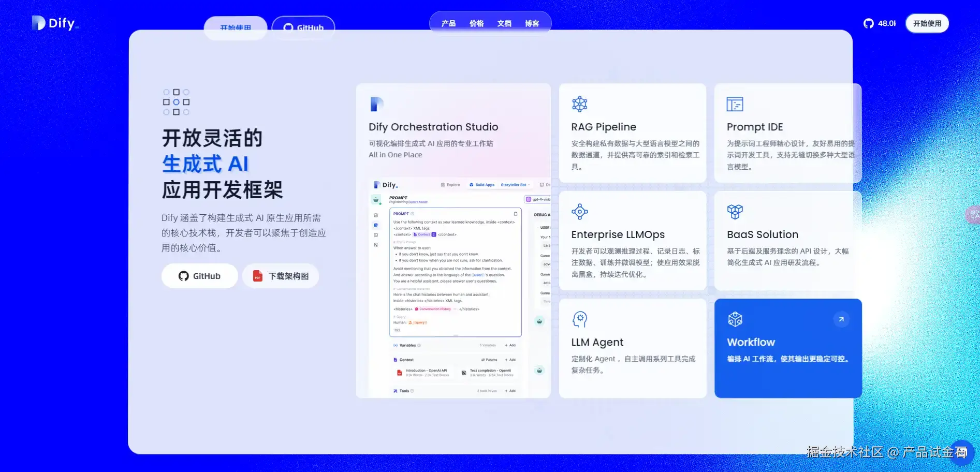Open the RAG Pipeline card title
The width and height of the screenshot is (980, 472).
point(604,127)
